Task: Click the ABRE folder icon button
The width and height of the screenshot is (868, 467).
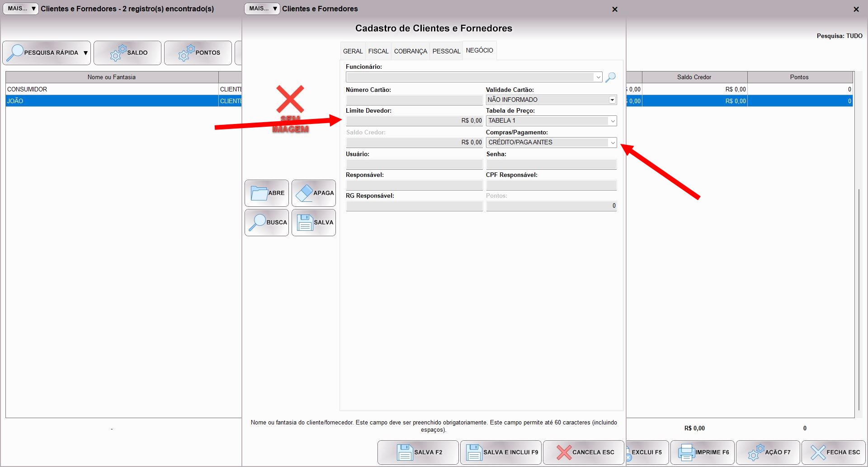Action: coord(267,193)
